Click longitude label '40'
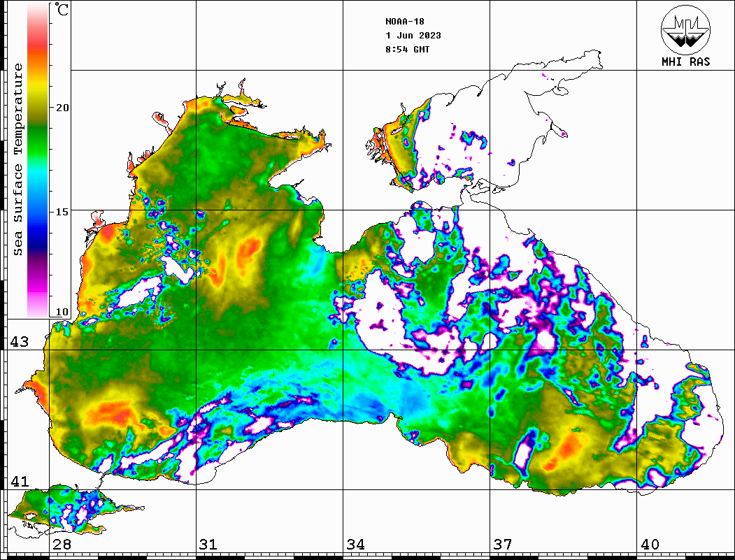735x560 pixels. click(650, 545)
